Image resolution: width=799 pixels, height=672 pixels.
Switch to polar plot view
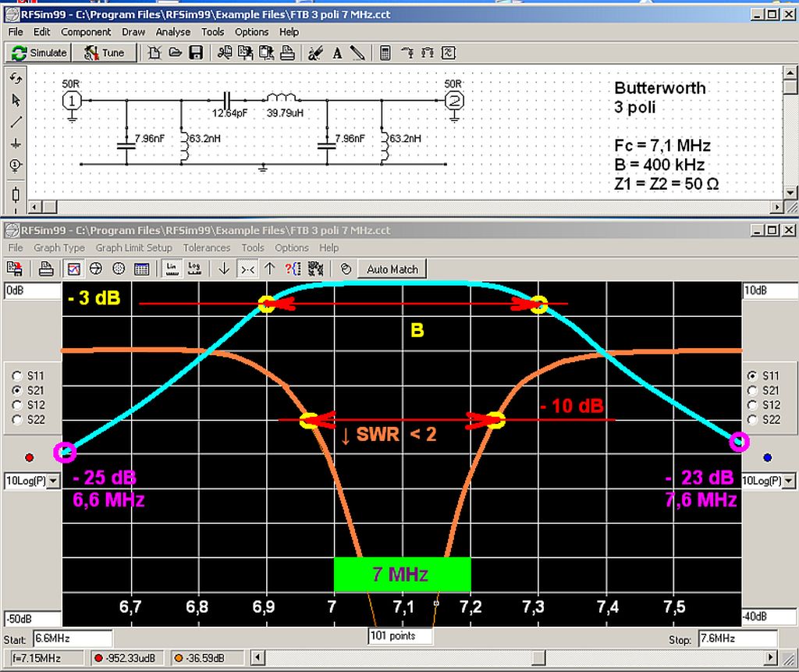(119, 268)
